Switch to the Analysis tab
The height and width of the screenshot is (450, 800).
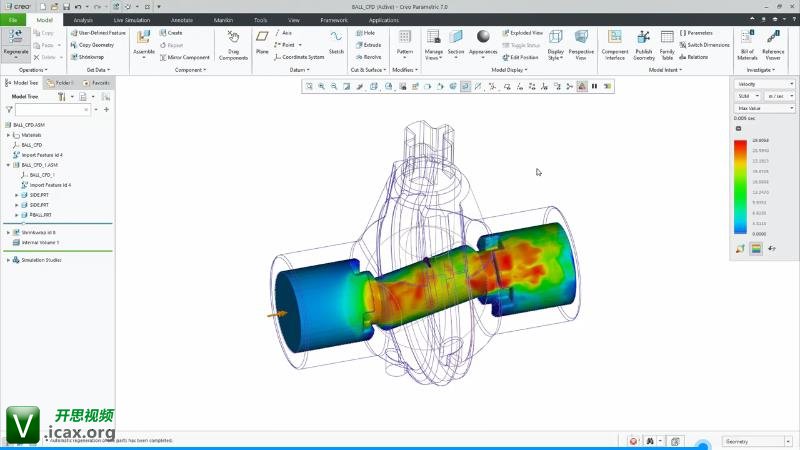83,20
